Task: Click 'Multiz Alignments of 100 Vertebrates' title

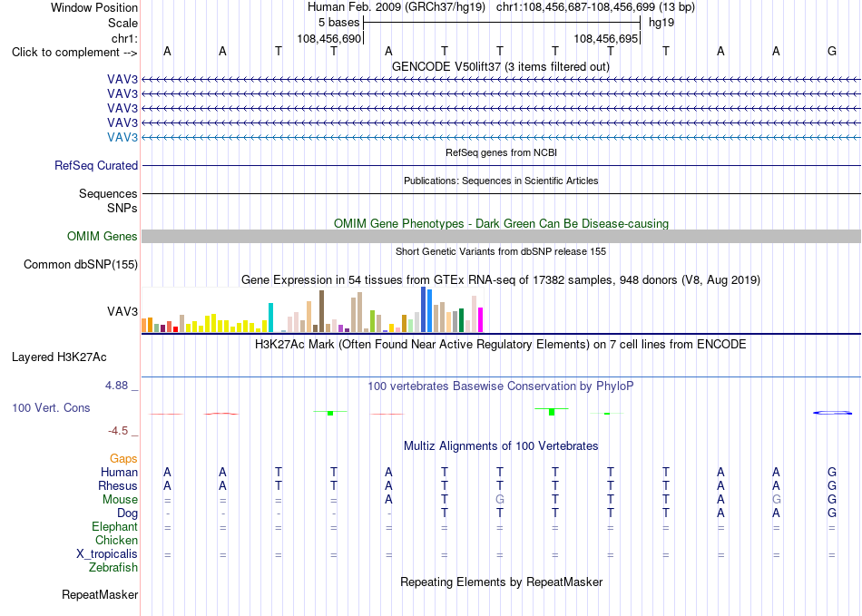Action: pos(501,445)
